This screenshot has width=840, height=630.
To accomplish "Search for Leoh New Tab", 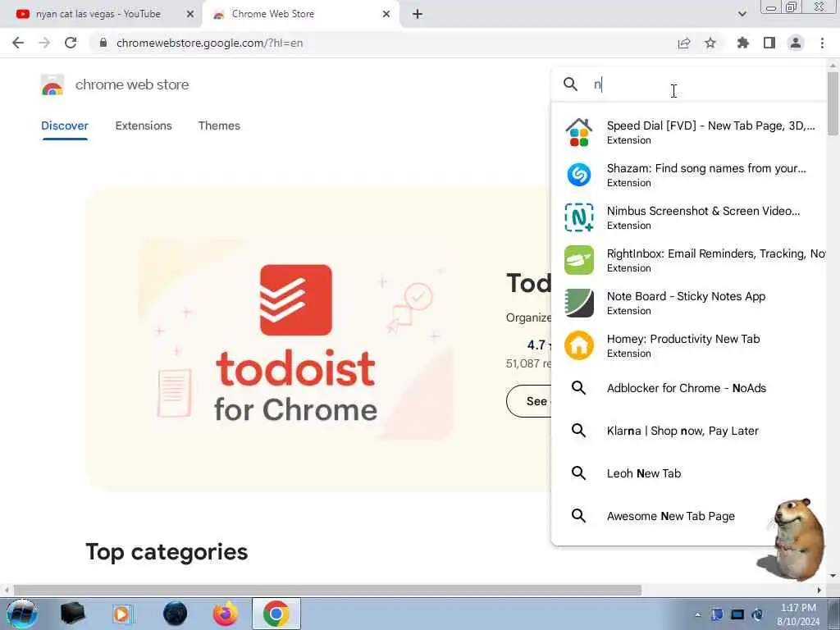I will [689, 473].
